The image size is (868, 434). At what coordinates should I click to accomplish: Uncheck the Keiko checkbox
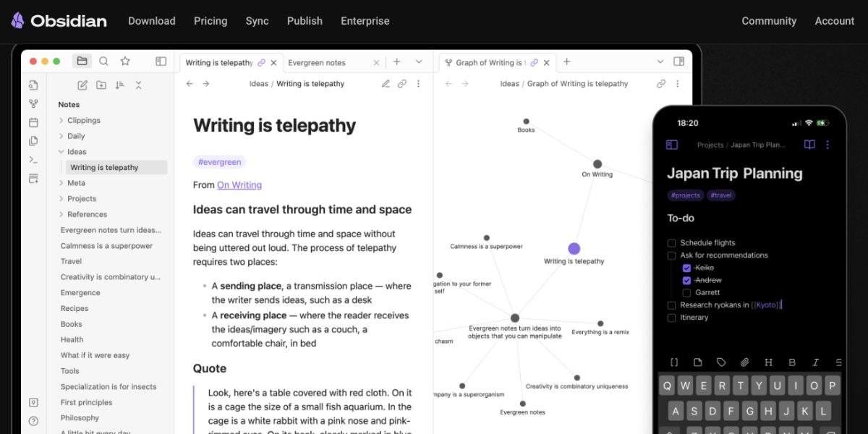coord(686,268)
